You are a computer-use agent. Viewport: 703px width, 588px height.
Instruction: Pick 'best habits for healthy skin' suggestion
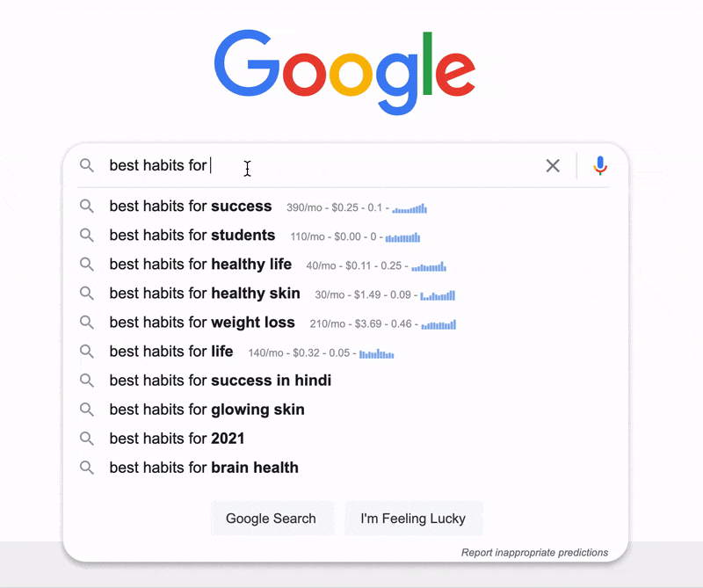pyautogui.click(x=205, y=294)
